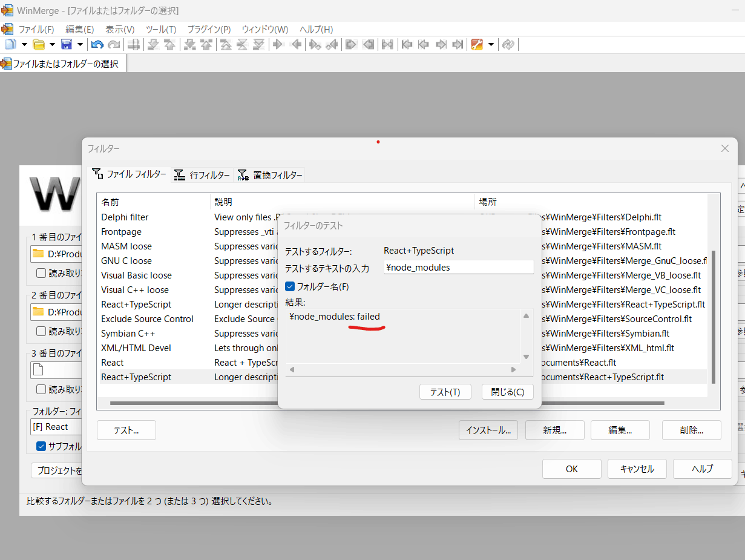Click the 削除... button
This screenshot has width=745, height=560.
(691, 430)
